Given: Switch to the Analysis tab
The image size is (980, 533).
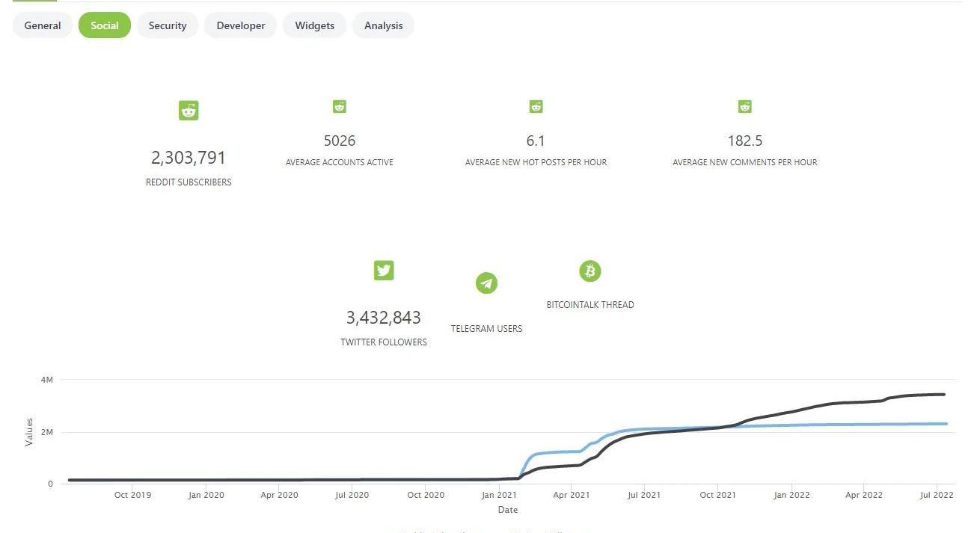Looking at the screenshot, I should click(x=383, y=25).
